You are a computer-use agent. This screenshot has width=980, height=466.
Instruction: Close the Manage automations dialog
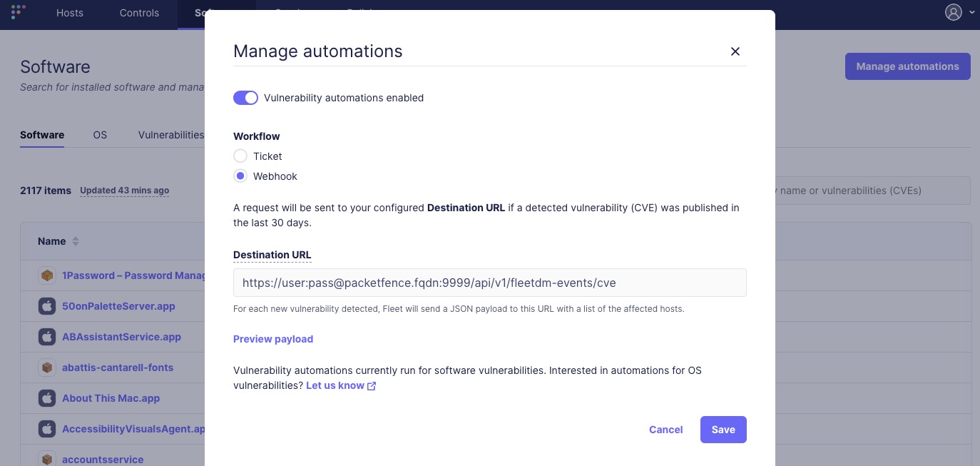(735, 51)
